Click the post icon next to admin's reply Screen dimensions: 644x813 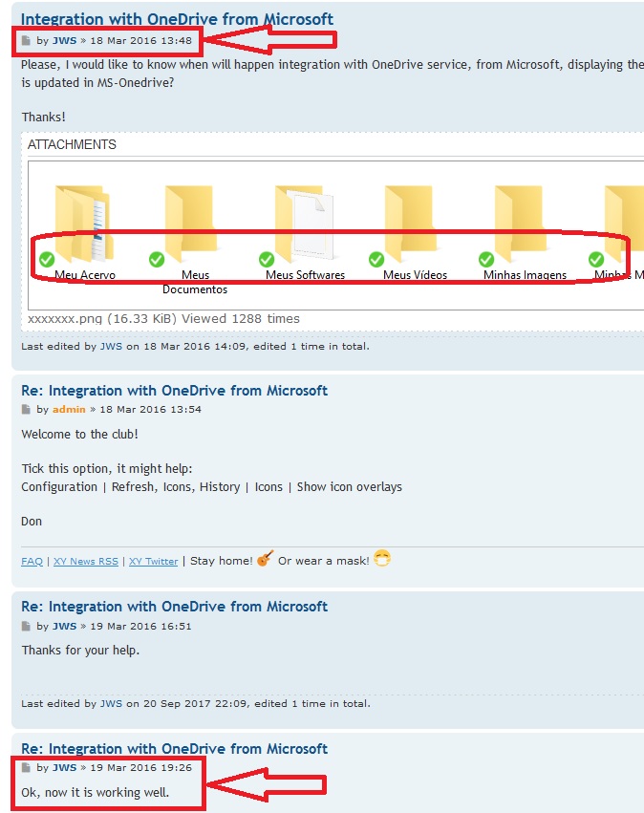coord(27,410)
